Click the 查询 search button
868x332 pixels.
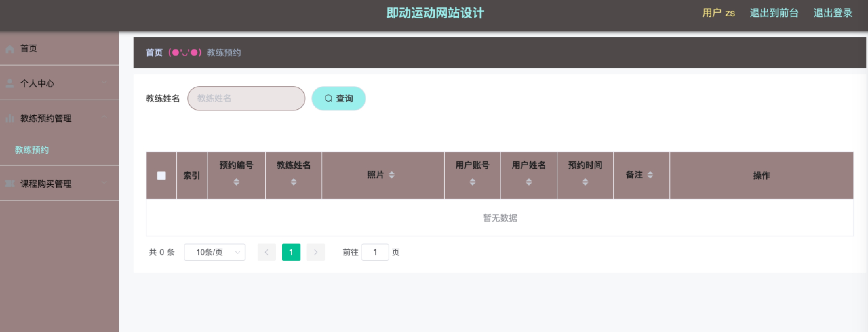(338, 98)
